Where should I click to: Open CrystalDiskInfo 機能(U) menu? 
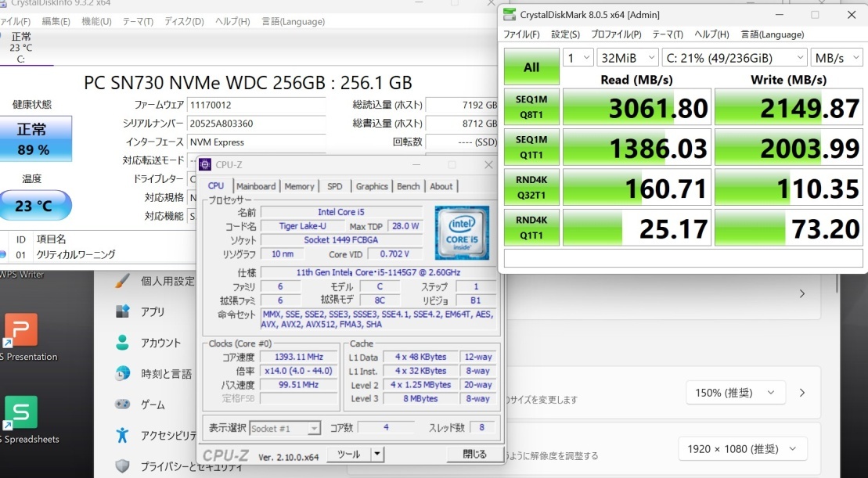tap(96, 22)
